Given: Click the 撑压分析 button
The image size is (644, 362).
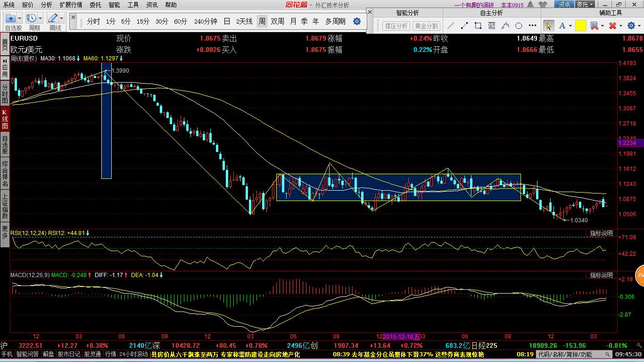Looking at the screenshot, I should [x=396, y=26].
